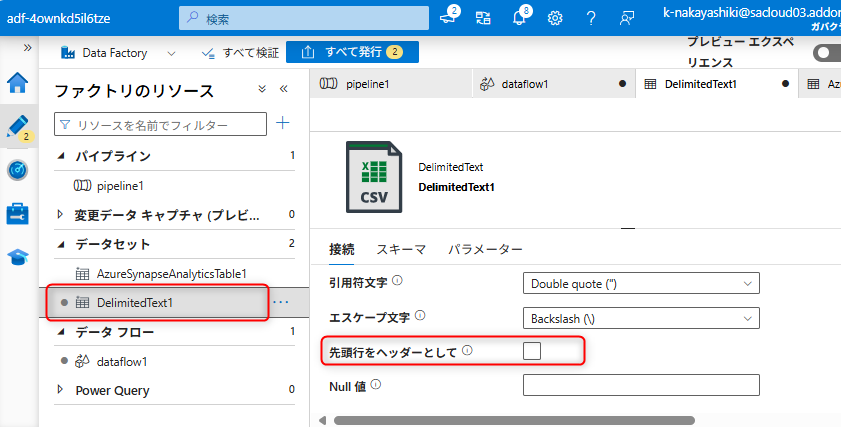Open settings gear icon in top bar
This screenshot has height=427, width=841.
555,17
